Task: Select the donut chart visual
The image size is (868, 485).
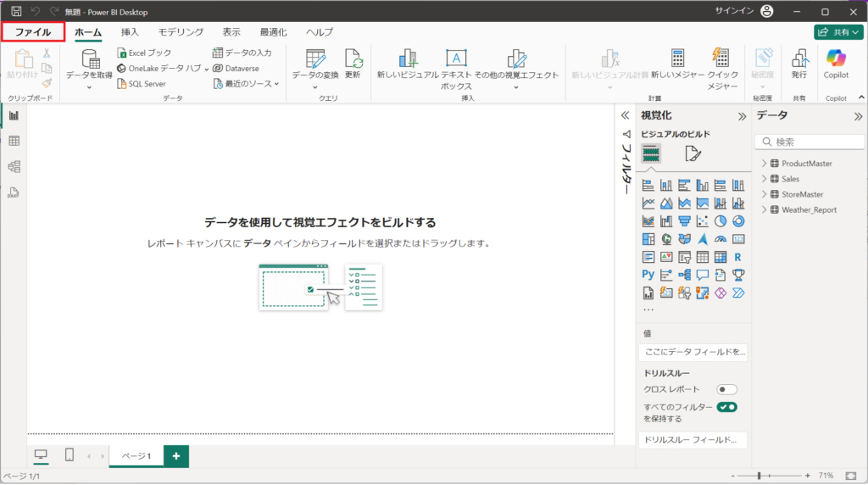Action: pyautogui.click(x=738, y=221)
